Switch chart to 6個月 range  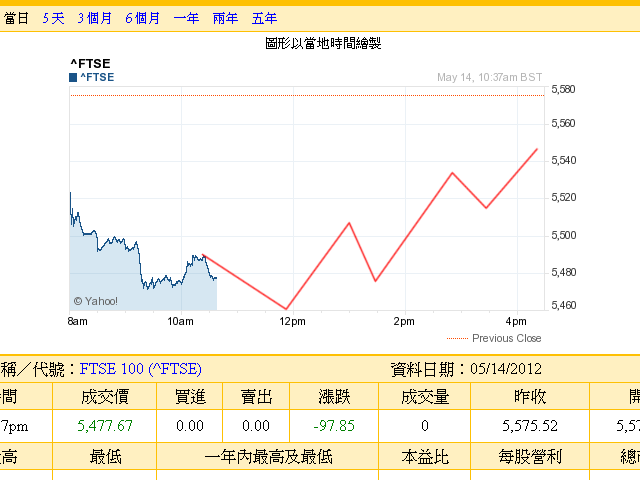pyautogui.click(x=142, y=18)
